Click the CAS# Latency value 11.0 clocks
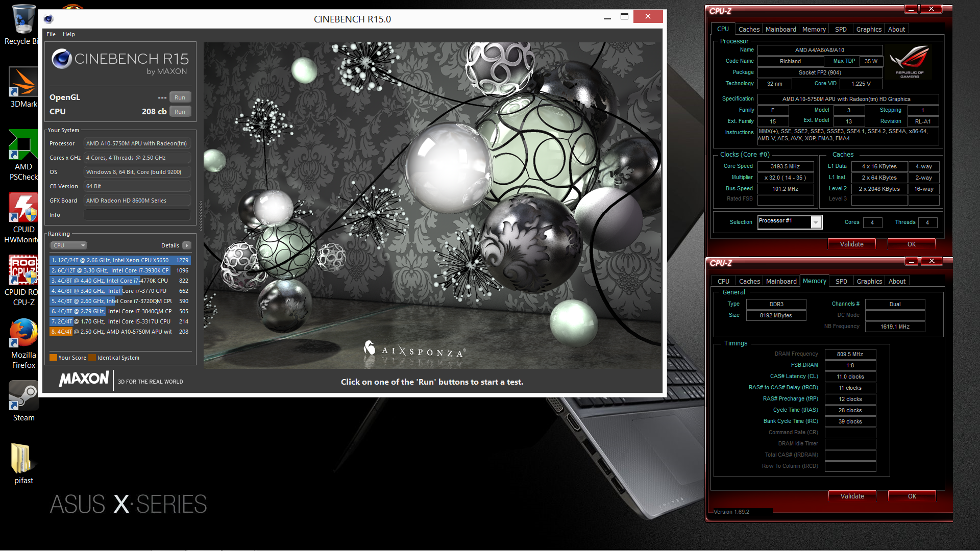The width and height of the screenshot is (980, 551). 850,377
